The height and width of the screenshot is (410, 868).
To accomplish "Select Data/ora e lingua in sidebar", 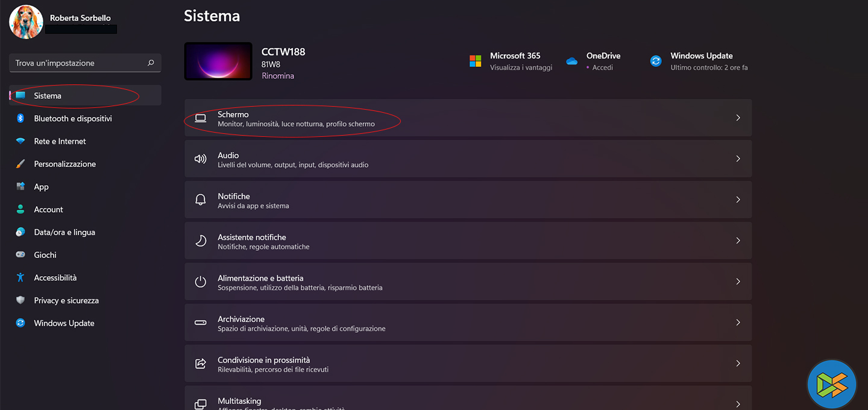I will click(x=64, y=232).
